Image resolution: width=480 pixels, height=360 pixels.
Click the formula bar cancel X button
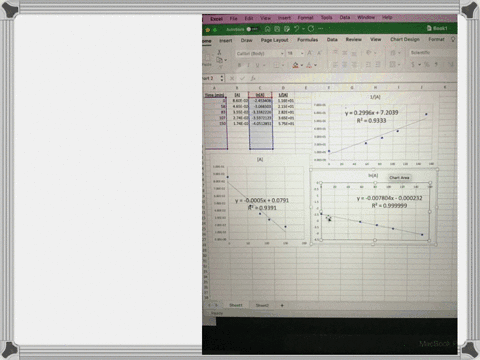pyautogui.click(x=232, y=78)
